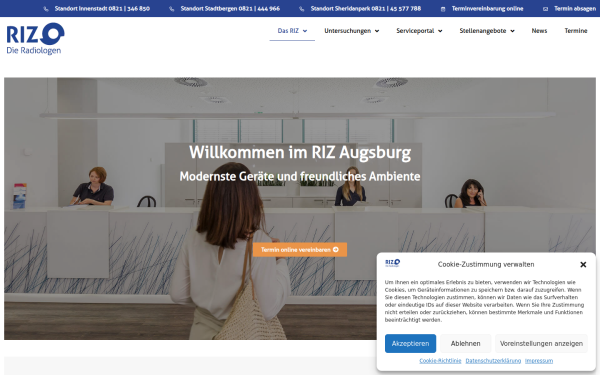Click the Cookie-Zustimmung verwalten title
Screen dimensions: 600x375
(486, 264)
